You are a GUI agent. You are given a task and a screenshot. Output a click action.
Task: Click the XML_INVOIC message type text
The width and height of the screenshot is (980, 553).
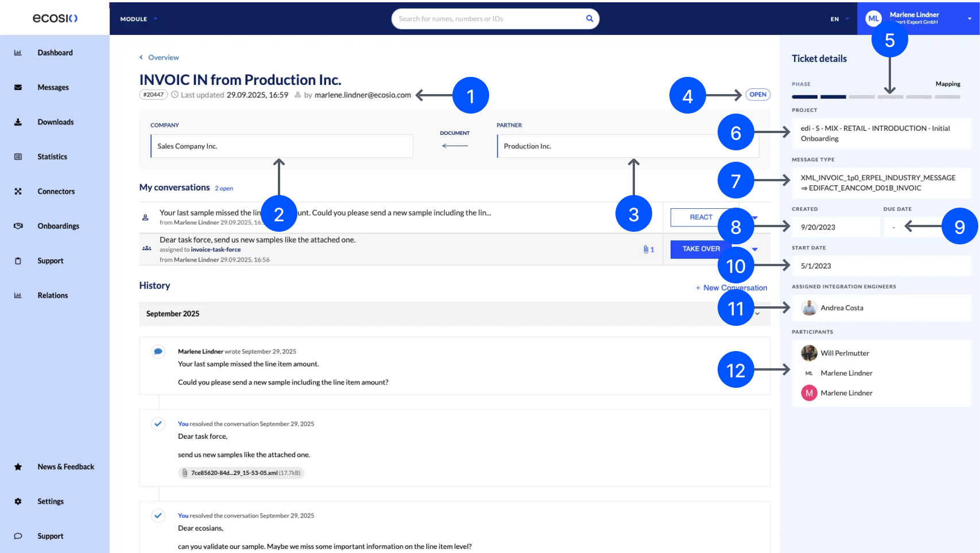tap(878, 183)
